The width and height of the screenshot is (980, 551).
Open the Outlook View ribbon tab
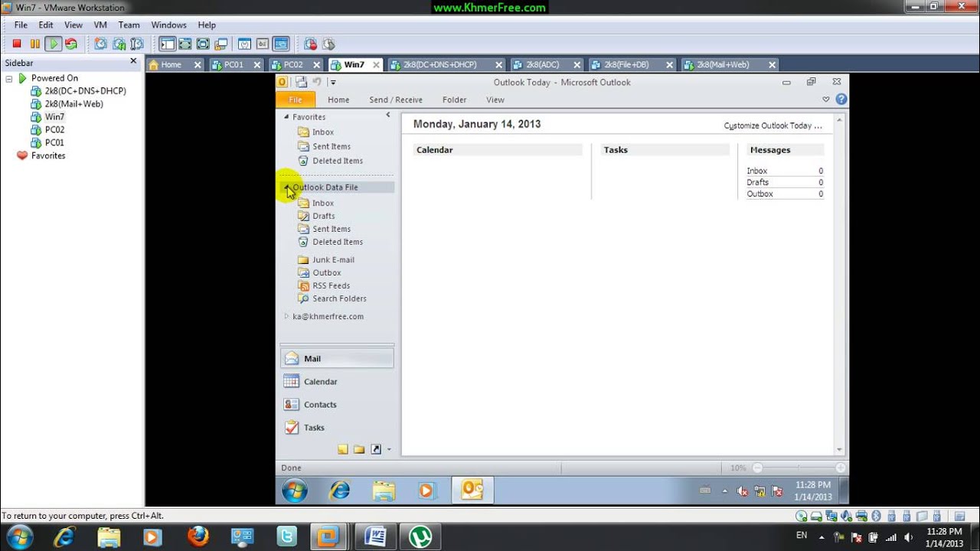click(495, 99)
